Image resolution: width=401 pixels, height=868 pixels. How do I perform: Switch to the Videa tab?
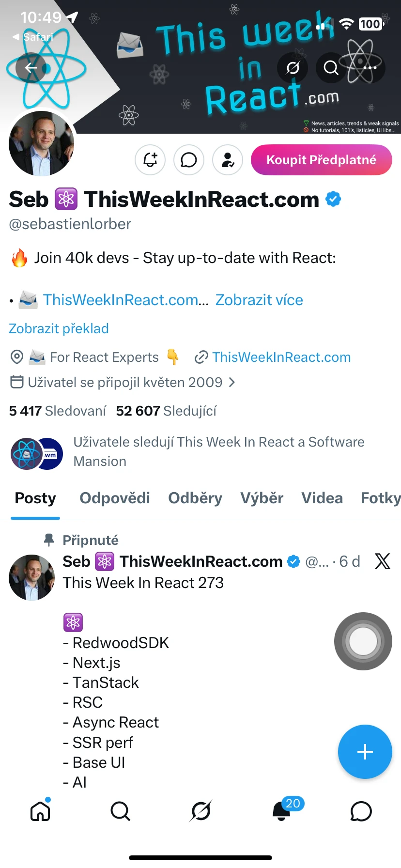tap(322, 498)
